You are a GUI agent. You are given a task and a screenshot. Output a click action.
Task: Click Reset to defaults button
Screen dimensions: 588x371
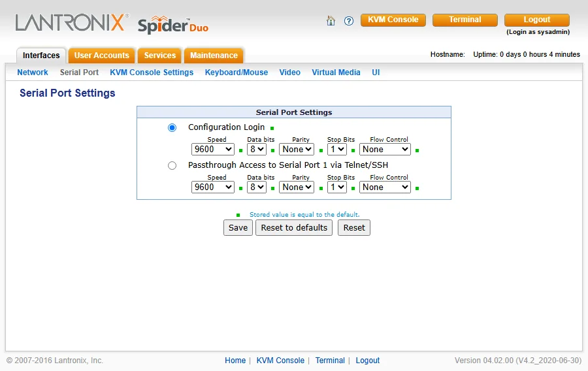[x=294, y=227]
